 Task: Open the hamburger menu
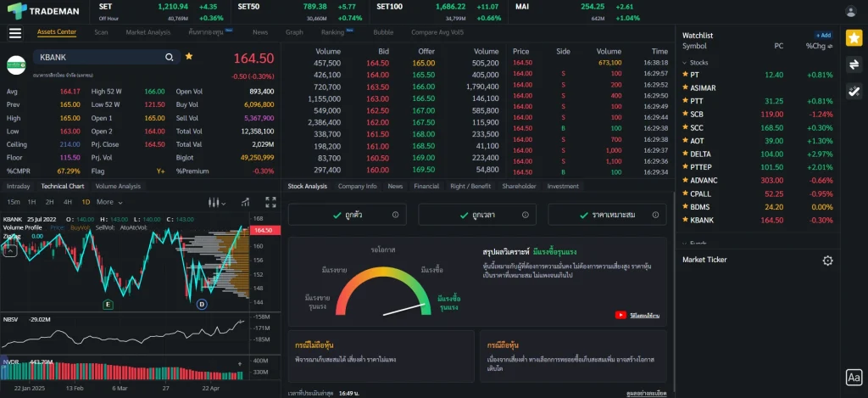click(x=14, y=33)
